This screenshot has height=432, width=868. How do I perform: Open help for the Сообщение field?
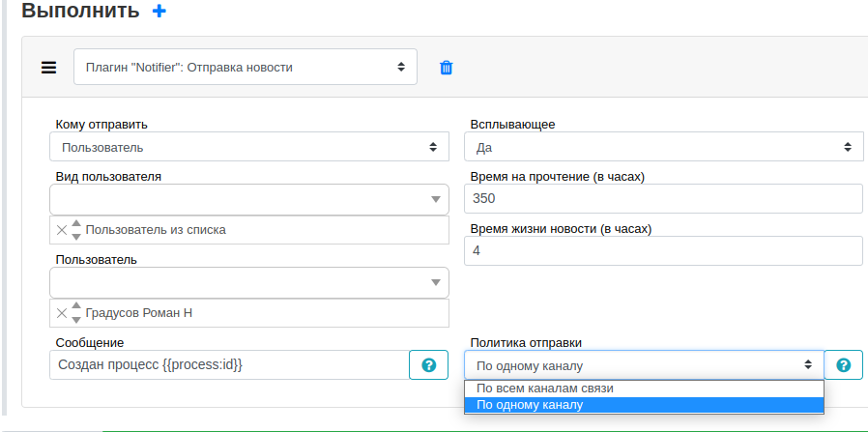pos(428,365)
